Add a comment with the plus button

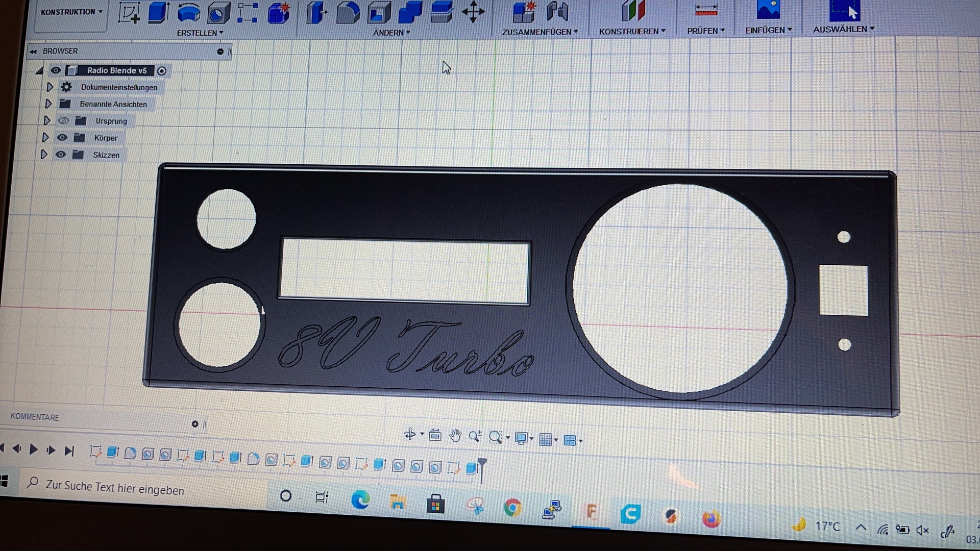[195, 424]
